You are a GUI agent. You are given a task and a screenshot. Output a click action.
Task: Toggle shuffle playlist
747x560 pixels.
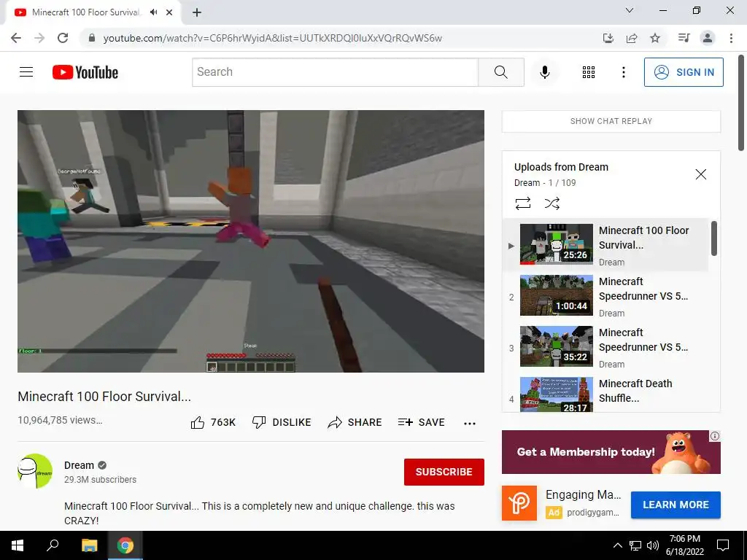click(551, 203)
